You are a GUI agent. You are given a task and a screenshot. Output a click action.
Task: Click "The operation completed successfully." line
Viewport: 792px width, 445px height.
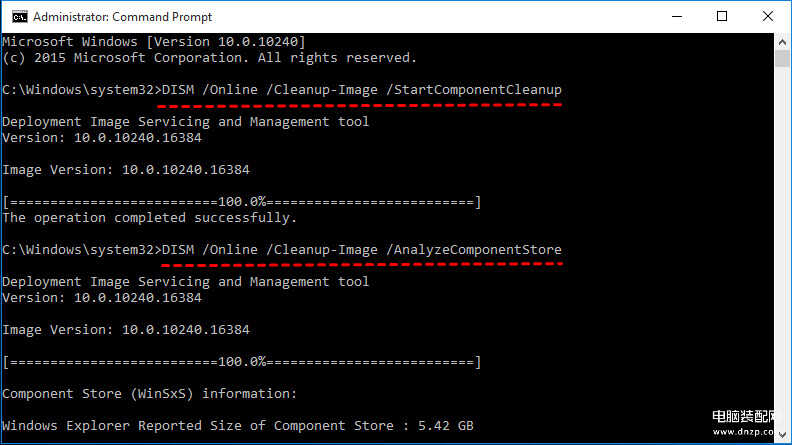pos(150,217)
